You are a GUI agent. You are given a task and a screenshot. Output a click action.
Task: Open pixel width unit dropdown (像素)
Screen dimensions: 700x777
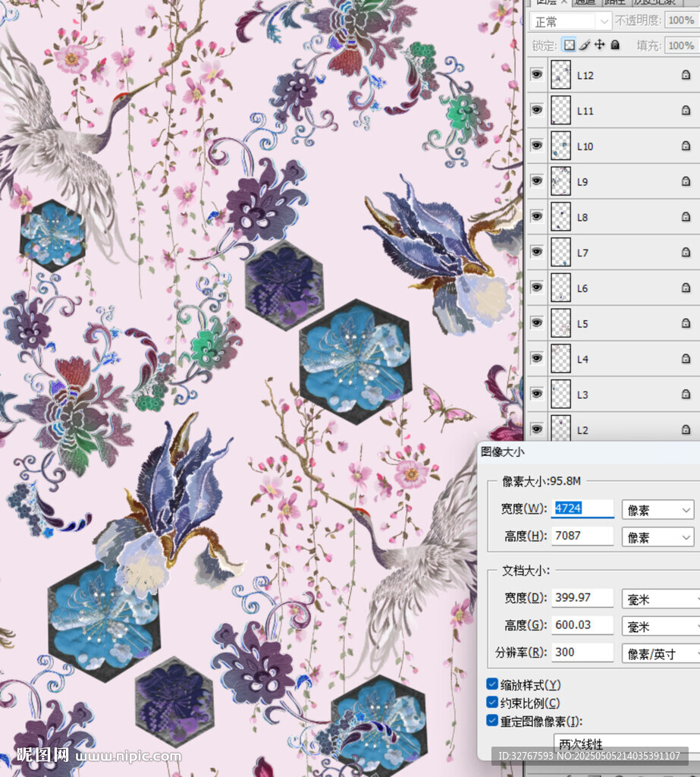657,510
